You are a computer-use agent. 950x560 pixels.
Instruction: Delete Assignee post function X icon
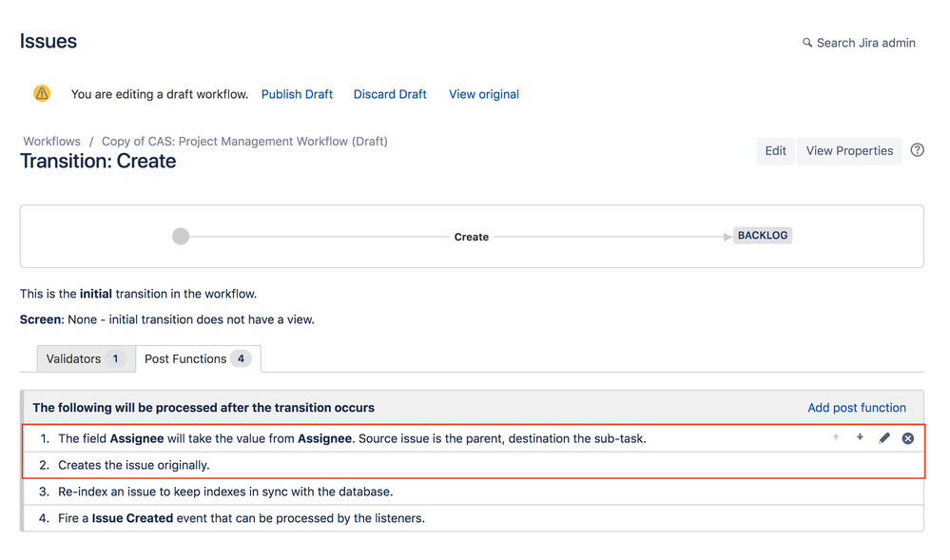[x=907, y=438]
